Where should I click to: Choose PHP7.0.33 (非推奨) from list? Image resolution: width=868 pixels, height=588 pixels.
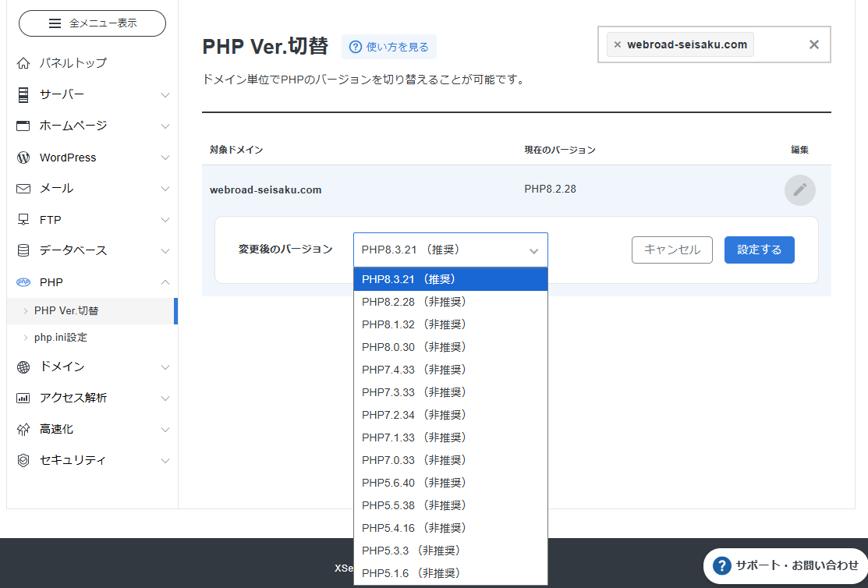coord(451,460)
